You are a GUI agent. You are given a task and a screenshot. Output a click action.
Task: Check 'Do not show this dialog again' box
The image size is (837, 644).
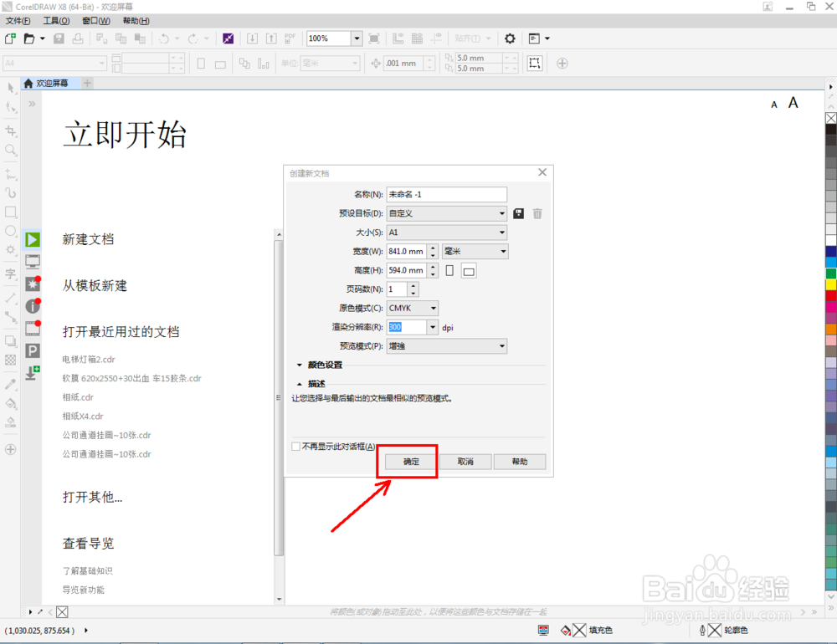(x=295, y=446)
